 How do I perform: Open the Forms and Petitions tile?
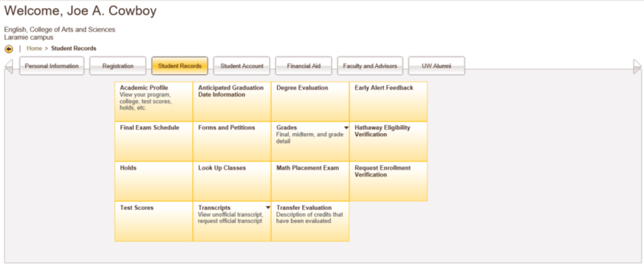(x=232, y=142)
